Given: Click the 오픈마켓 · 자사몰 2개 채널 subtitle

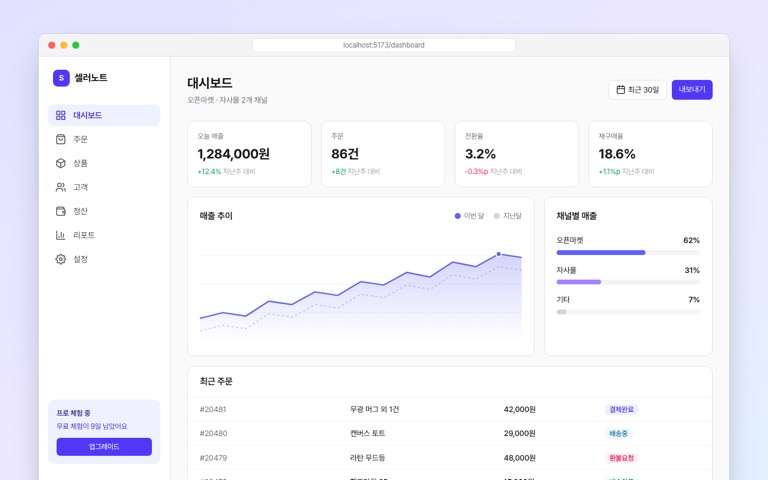Looking at the screenshot, I should (x=227, y=100).
